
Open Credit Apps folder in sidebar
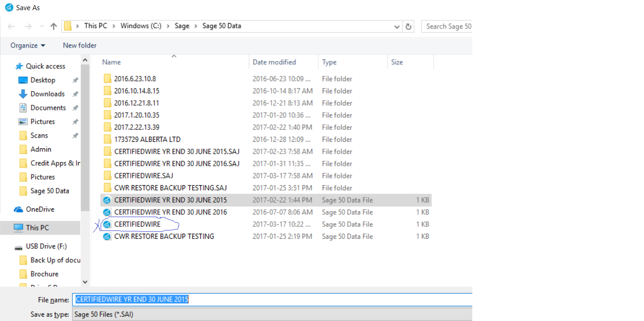pyautogui.click(x=50, y=163)
